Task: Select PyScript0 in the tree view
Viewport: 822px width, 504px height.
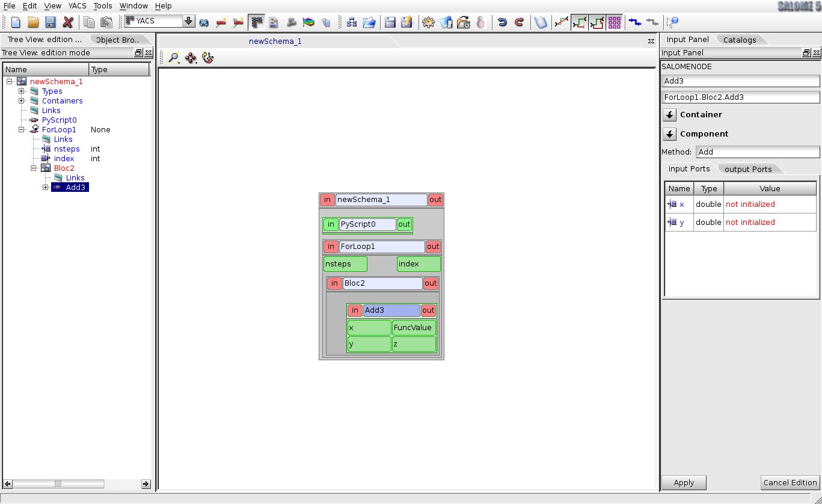Action: click(59, 120)
